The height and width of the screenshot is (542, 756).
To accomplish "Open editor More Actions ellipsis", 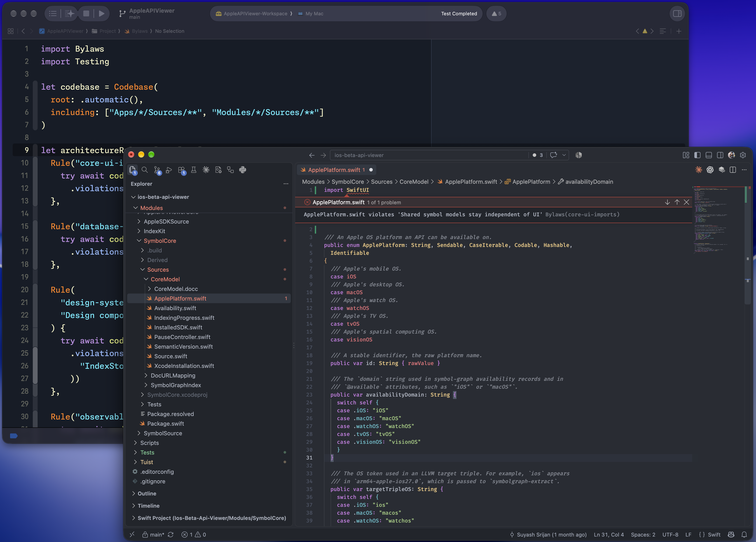I will (744, 170).
